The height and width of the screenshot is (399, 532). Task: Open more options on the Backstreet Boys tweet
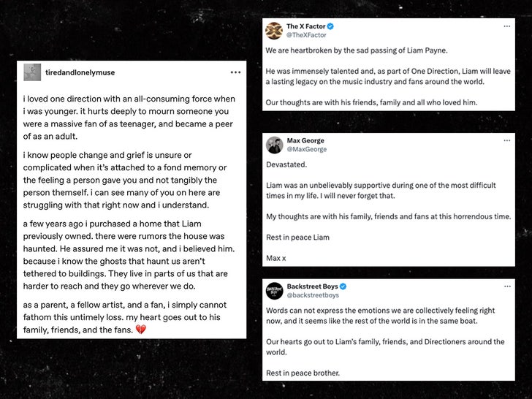coord(507,286)
